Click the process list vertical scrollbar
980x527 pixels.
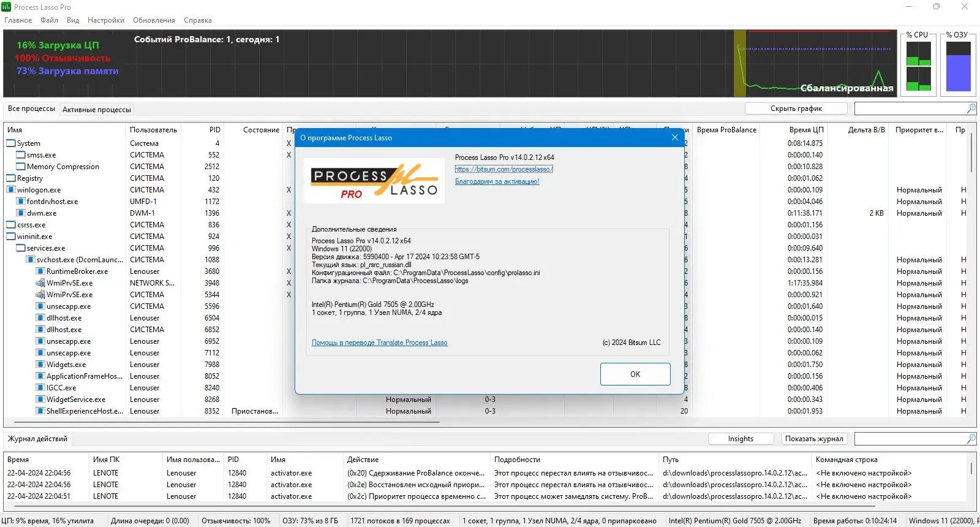[971, 153]
